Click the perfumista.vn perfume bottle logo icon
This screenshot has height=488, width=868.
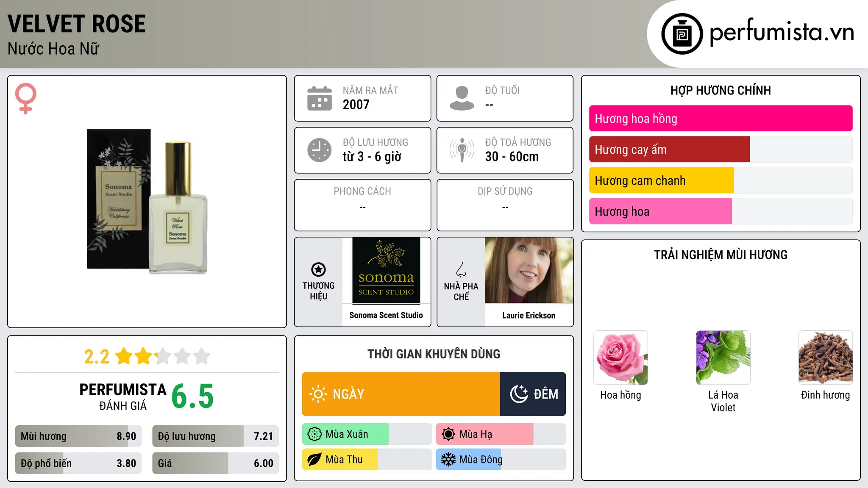pos(682,34)
